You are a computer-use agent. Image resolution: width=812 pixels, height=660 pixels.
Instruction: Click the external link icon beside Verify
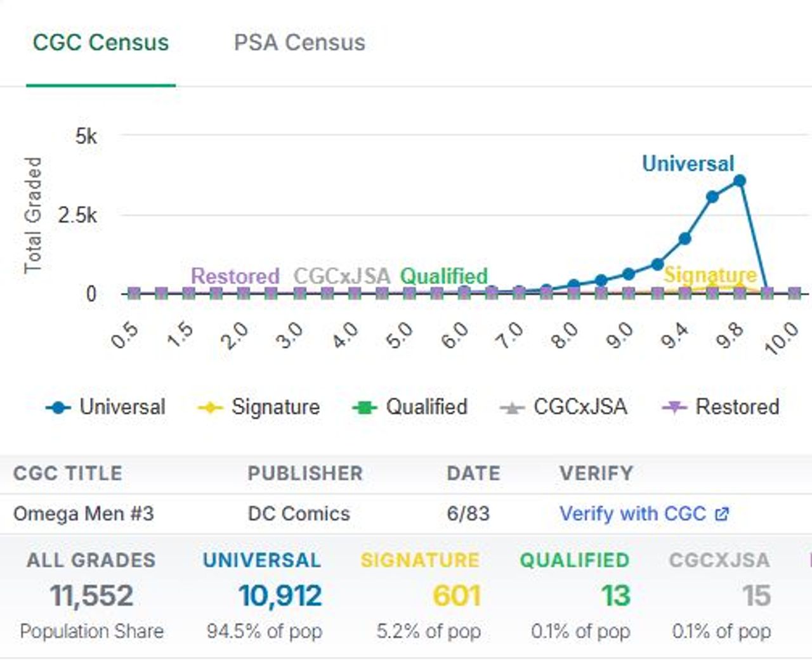tap(722, 514)
